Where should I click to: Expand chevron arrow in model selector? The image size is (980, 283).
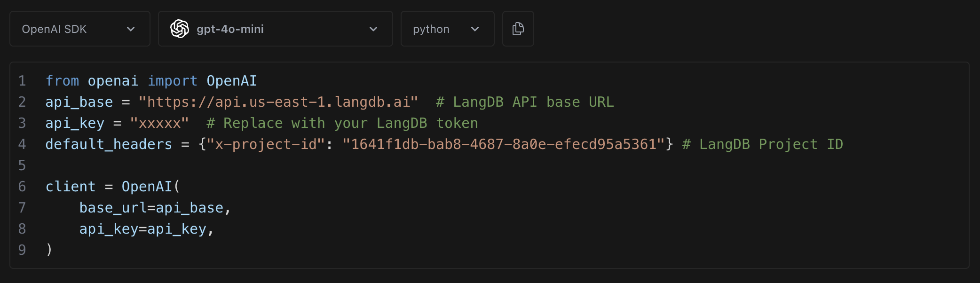(x=373, y=29)
